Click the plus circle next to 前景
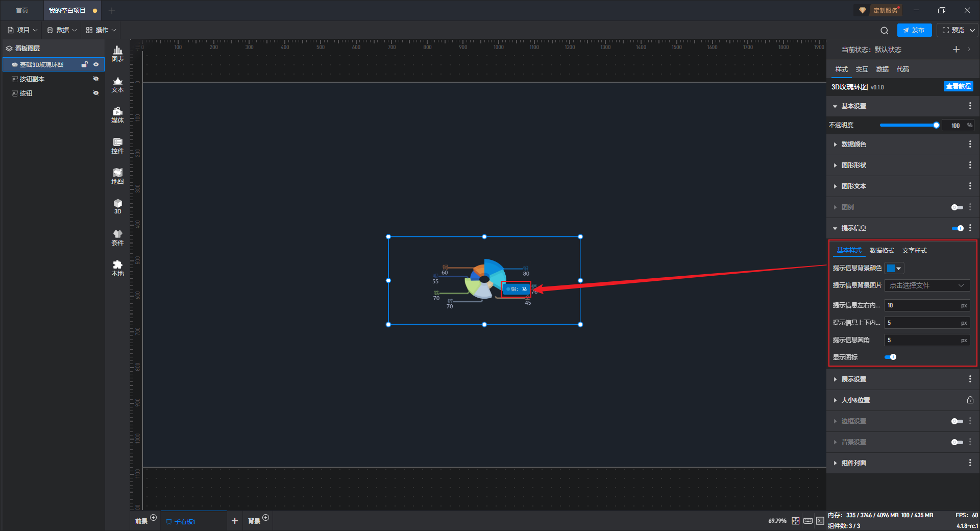Viewport: 980px width, 531px height. click(x=153, y=518)
